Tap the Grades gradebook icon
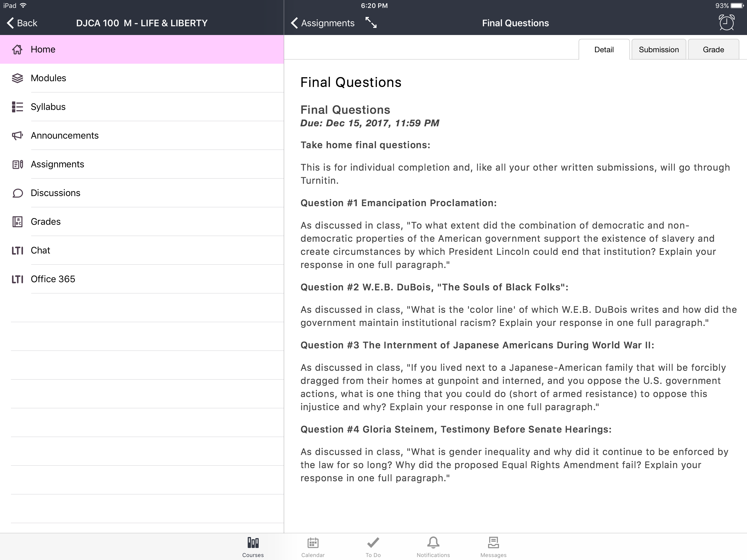The image size is (747, 560). 17,221
